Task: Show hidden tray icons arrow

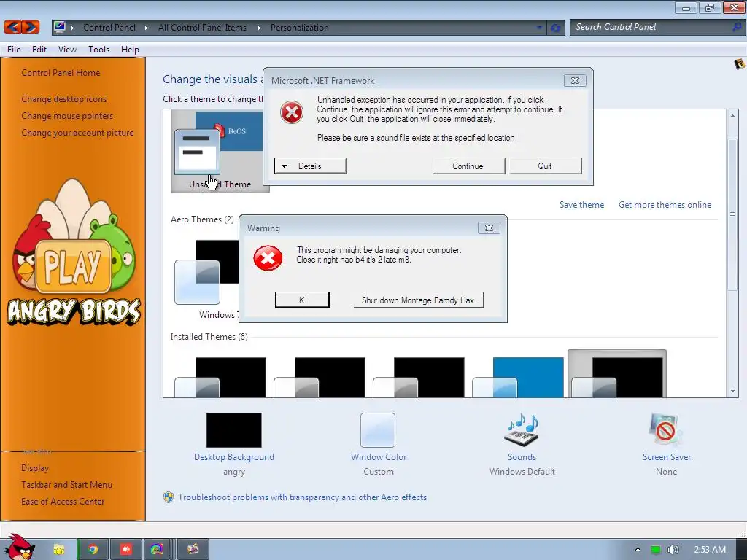Action: [638, 550]
